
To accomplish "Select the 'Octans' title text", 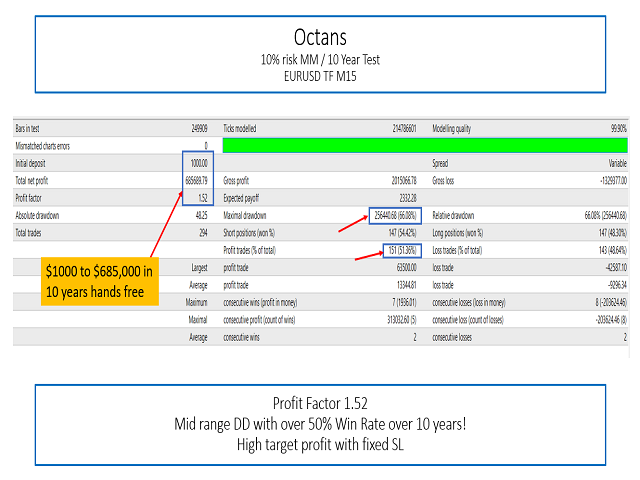I will point(320,38).
